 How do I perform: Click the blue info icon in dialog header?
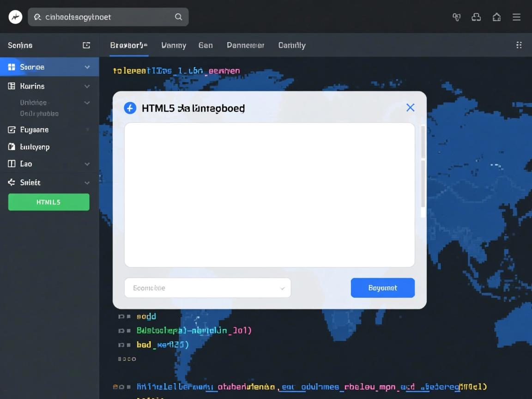[x=130, y=108]
